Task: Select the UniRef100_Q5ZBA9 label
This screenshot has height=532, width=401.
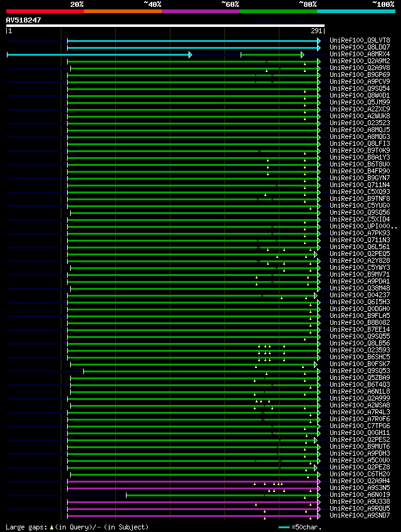Action: (360, 377)
